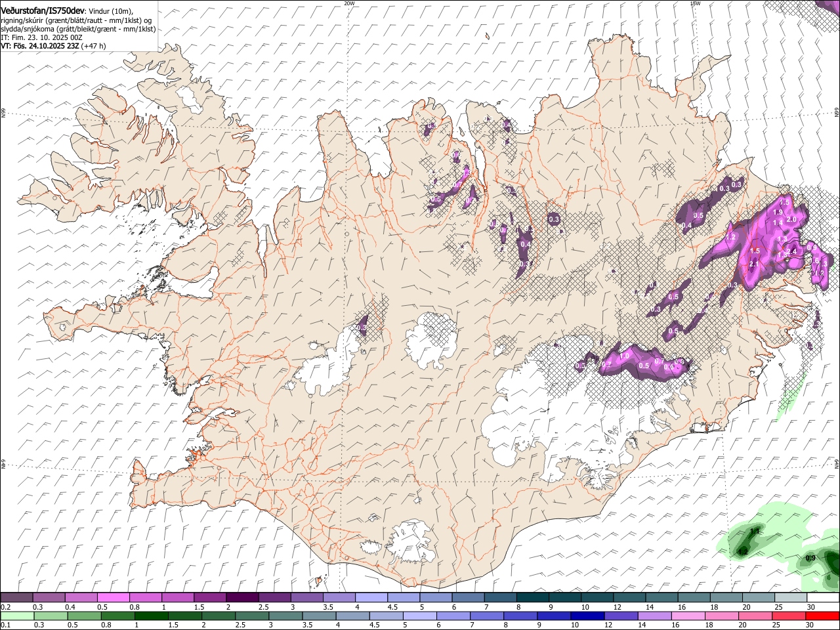This screenshot has height=630, width=840.
Task: Select the '(+47 h)' forecast offset text
Action: (94, 46)
